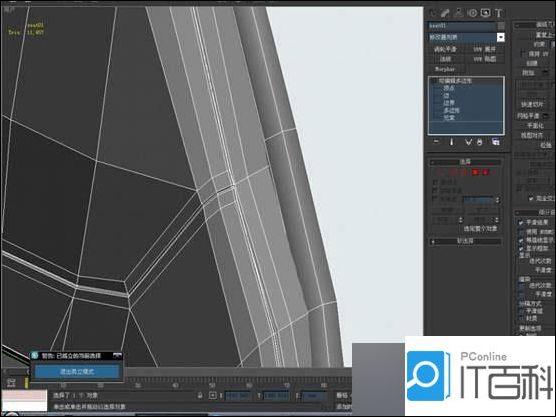Screen dimensions: 556x417
Task: Toggle the Selection Lock icon in status bar
Action: coord(200,395)
